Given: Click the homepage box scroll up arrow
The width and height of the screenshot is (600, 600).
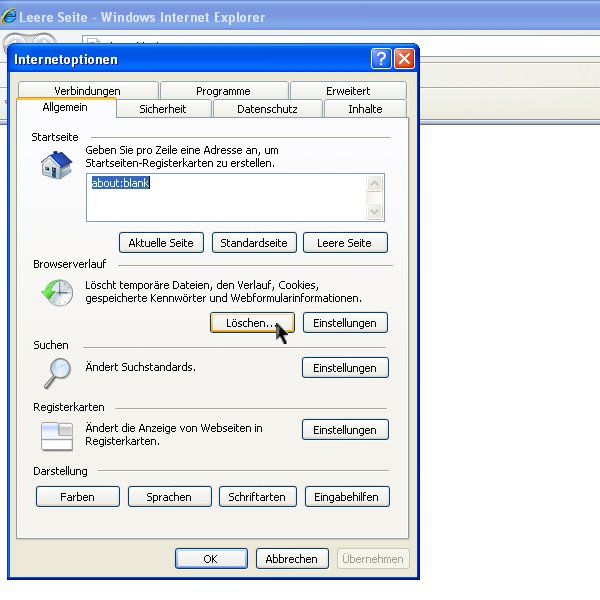Looking at the screenshot, I should click(375, 184).
